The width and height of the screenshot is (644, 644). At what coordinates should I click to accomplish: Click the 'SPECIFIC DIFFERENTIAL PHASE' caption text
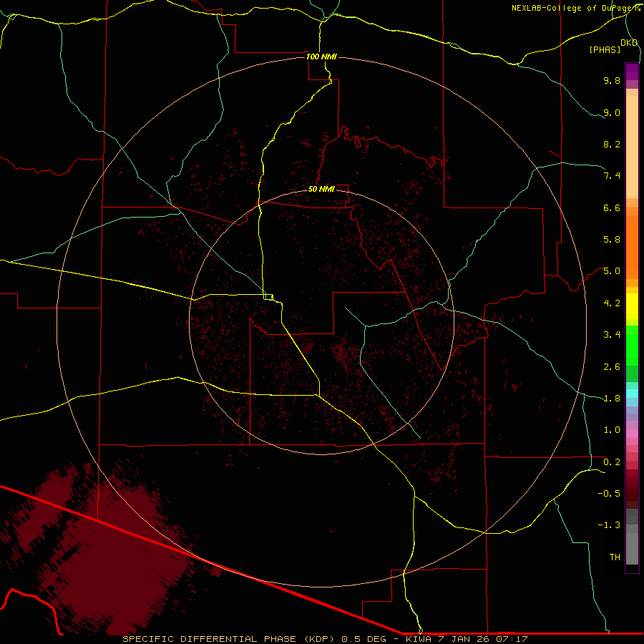tap(209, 639)
